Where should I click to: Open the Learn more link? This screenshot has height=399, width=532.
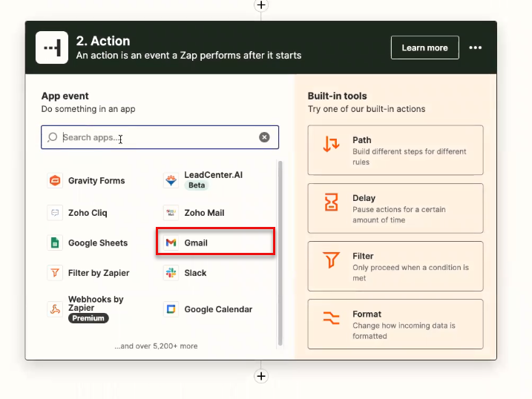click(x=424, y=47)
